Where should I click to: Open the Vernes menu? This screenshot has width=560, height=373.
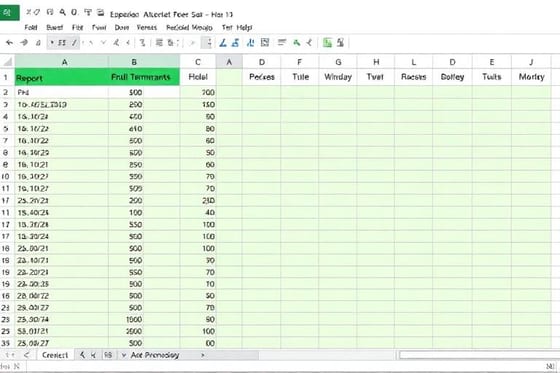pyautogui.click(x=147, y=28)
